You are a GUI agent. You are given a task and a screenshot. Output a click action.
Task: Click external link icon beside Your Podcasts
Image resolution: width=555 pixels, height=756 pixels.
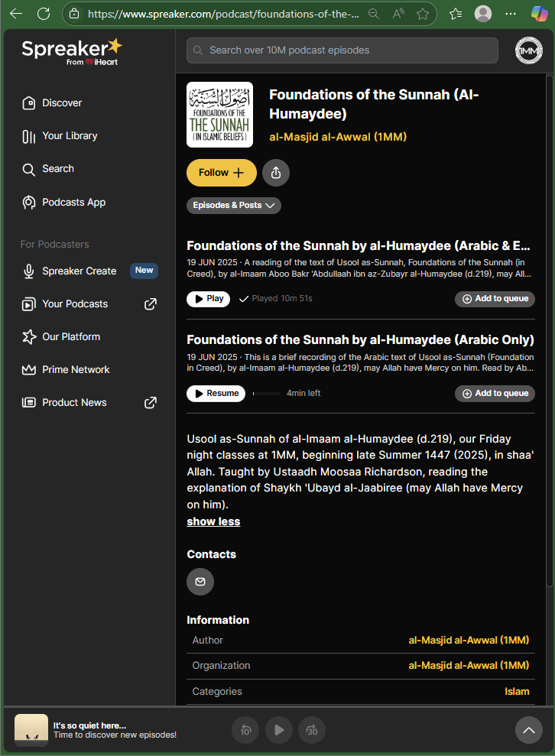tap(151, 304)
